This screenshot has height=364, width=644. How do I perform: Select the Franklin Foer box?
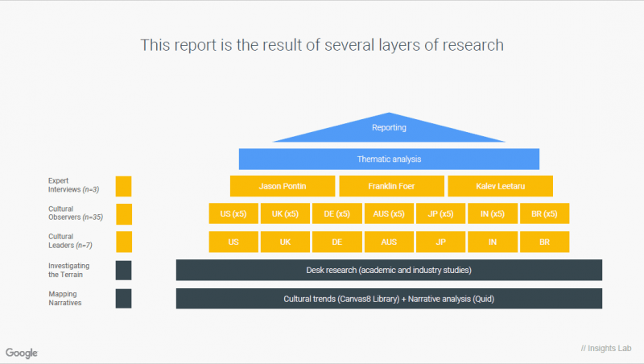pos(390,186)
